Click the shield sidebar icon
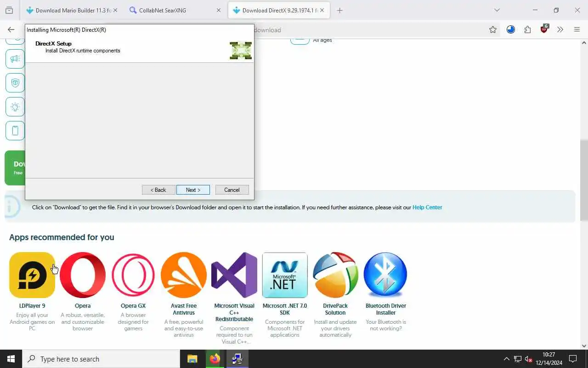The width and height of the screenshot is (588, 368). point(15,83)
